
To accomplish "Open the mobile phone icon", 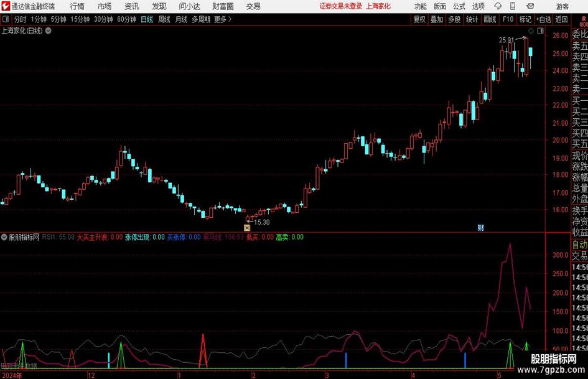I will [x=513, y=6].
